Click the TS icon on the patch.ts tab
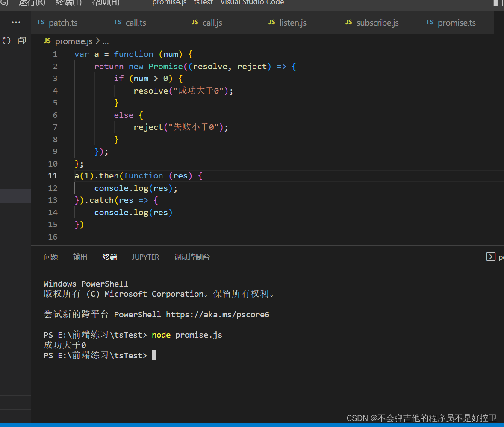Image resolution: width=504 pixels, height=427 pixels. [x=41, y=22]
